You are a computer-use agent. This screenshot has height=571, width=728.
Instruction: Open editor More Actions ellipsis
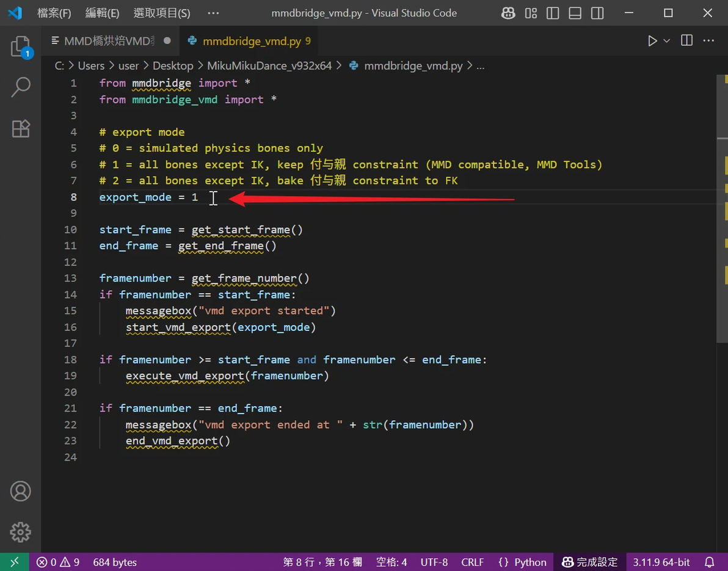point(708,40)
